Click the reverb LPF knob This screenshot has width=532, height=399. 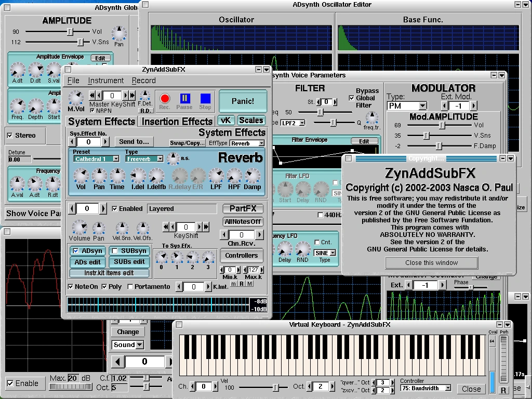click(x=216, y=177)
